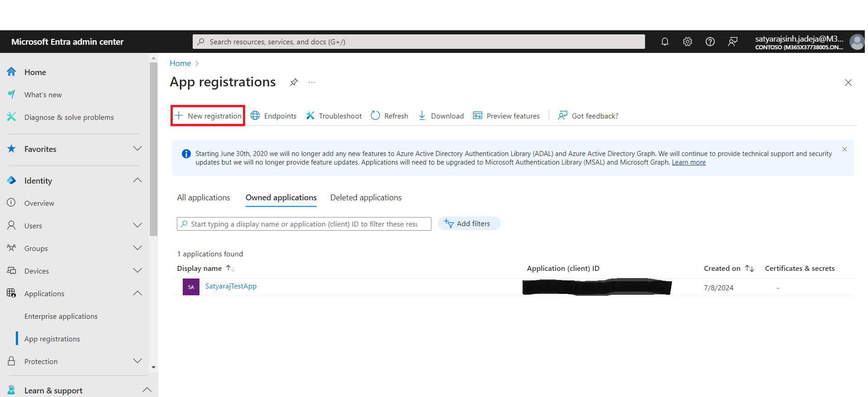Collapse the Applications menu chevron
Screen dimensions: 868x397
[x=138, y=293]
